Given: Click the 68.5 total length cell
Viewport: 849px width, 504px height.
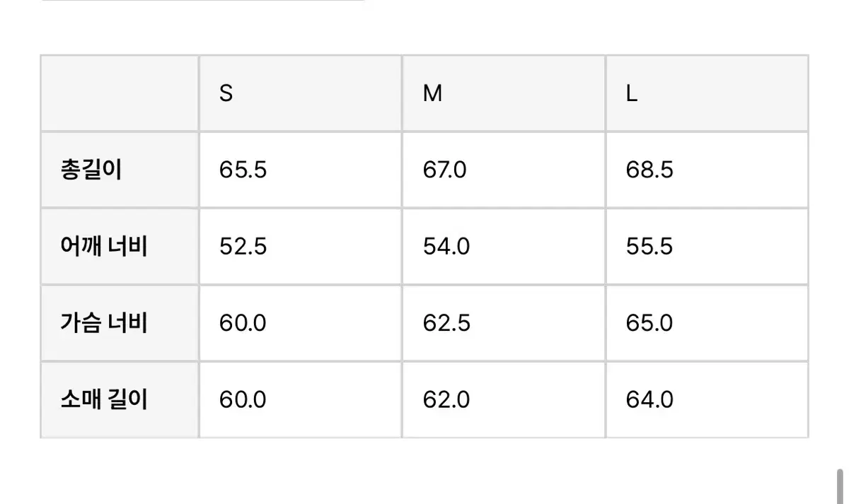Looking at the screenshot, I should (649, 170).
